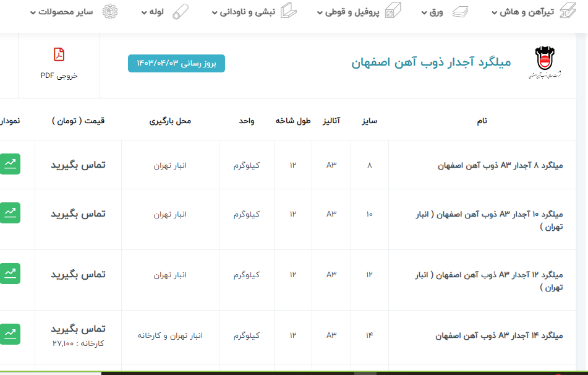
Task: Open chart icon for میلگرد 10 row
Action: coord(11,212)
